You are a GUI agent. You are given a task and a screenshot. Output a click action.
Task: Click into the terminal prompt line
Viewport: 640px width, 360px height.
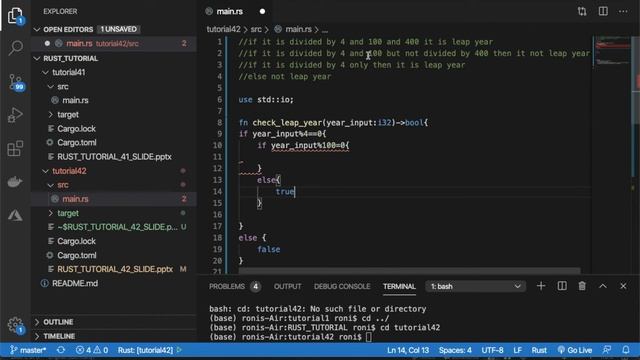[368, 337]
